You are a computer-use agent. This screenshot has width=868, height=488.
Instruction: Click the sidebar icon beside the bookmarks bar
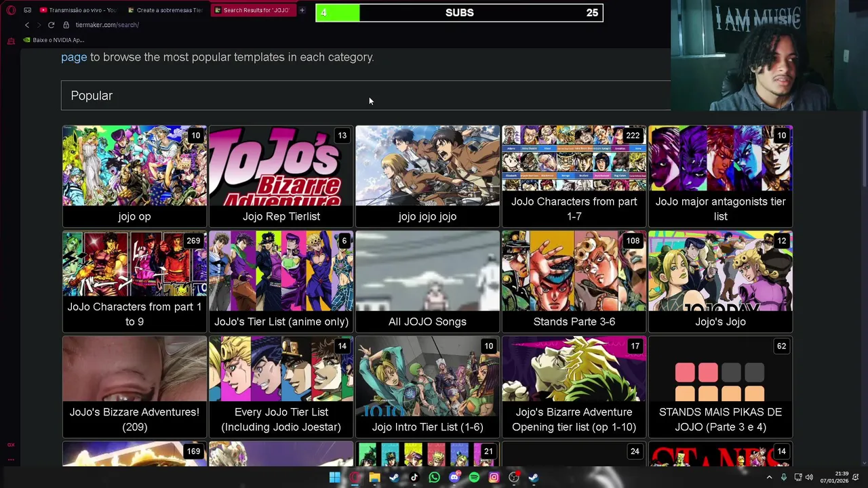click(11, 41)
